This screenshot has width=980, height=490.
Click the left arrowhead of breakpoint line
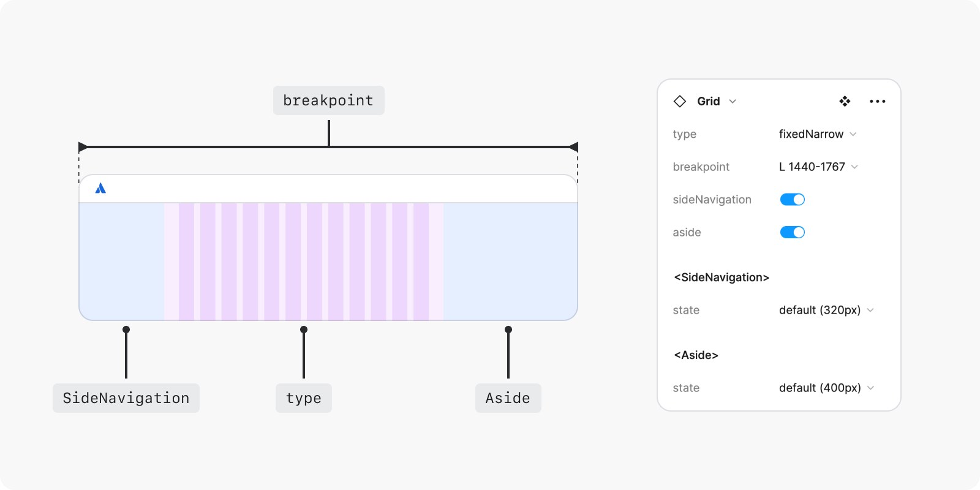click(83, 147)
